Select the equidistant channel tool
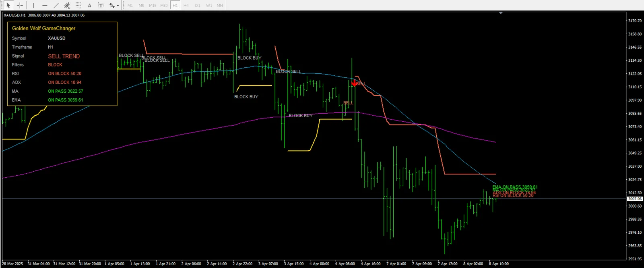The image size is (644, 268). pyautogui.click(x=67, y=5)
